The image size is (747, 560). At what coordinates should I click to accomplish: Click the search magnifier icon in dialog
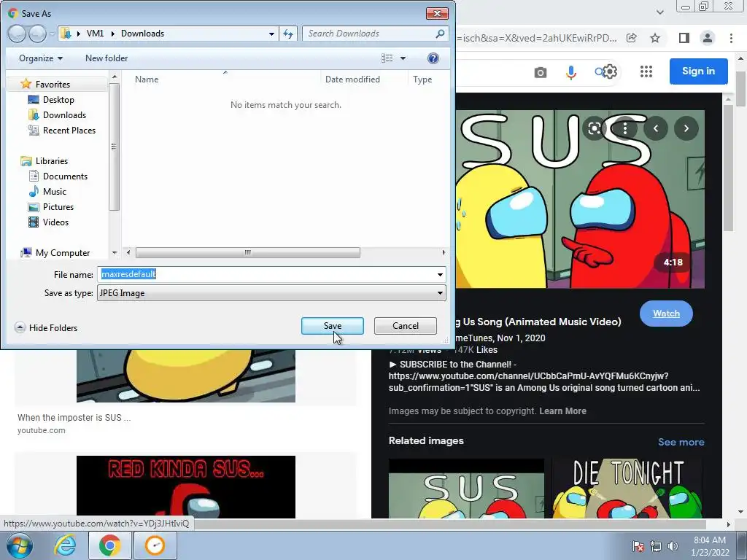click(440, 34)
